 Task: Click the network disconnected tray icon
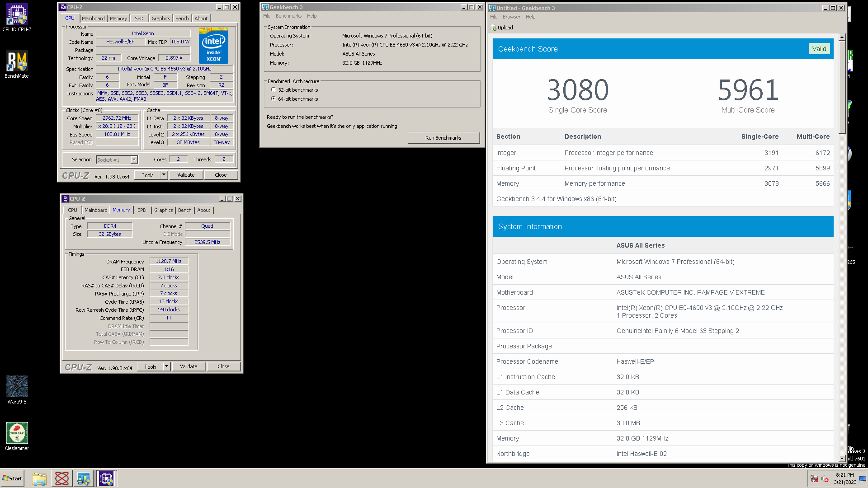point(814,479)
